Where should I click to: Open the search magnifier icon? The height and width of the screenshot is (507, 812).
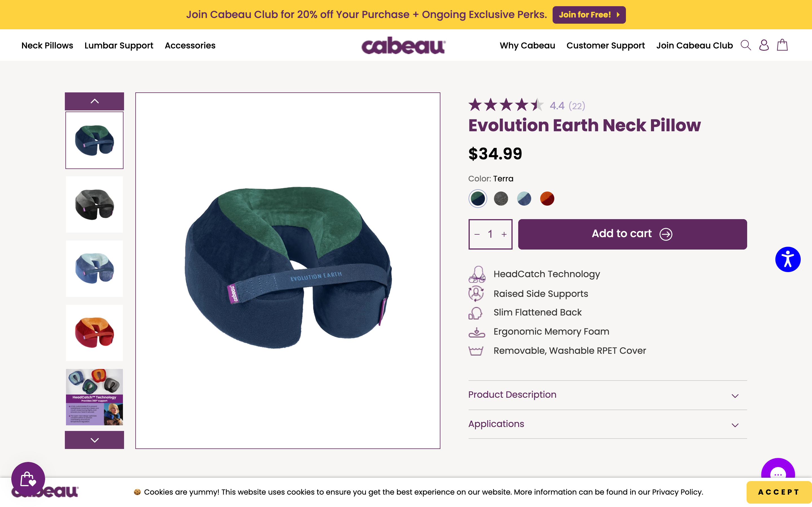[745, 45]
